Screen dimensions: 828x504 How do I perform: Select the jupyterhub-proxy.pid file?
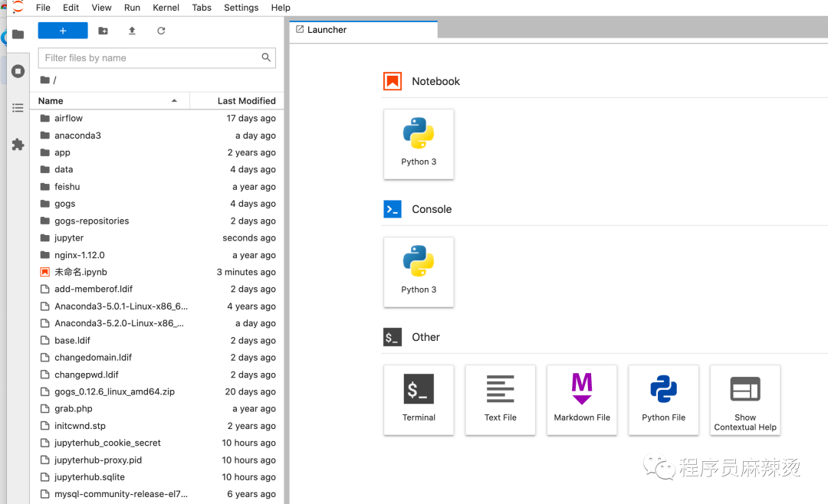tap(157, 460)
